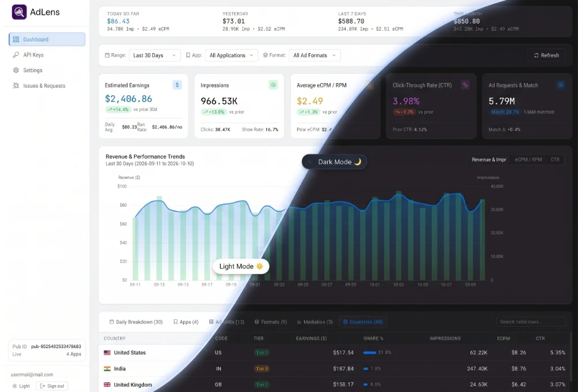The image size is (578, 392).
Task: Click the United Kingdom flag icon
Action: coord(108,384)
